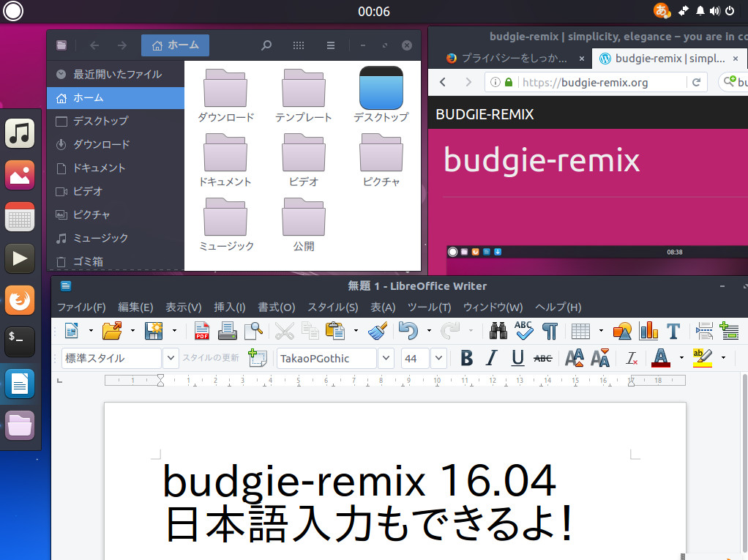Open the Font Color dropdown arrow
The height and width of the screenshot is (560, 748).
[x=681, y=358]
